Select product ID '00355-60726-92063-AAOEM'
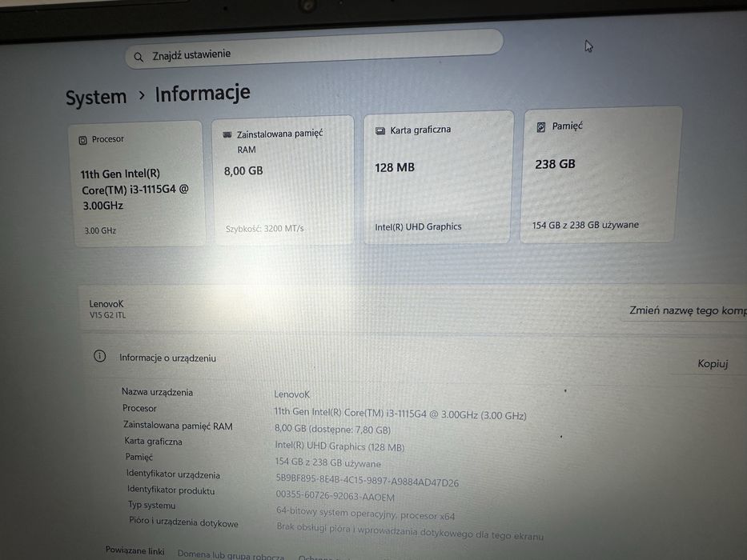747x560 pixels. tap(335, 496)
